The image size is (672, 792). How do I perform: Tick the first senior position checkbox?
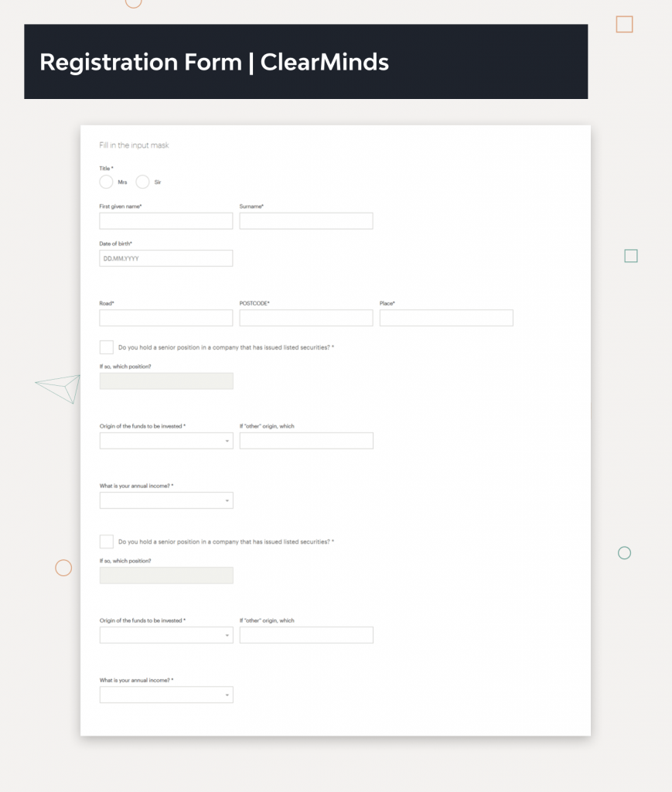pos(107,347)
